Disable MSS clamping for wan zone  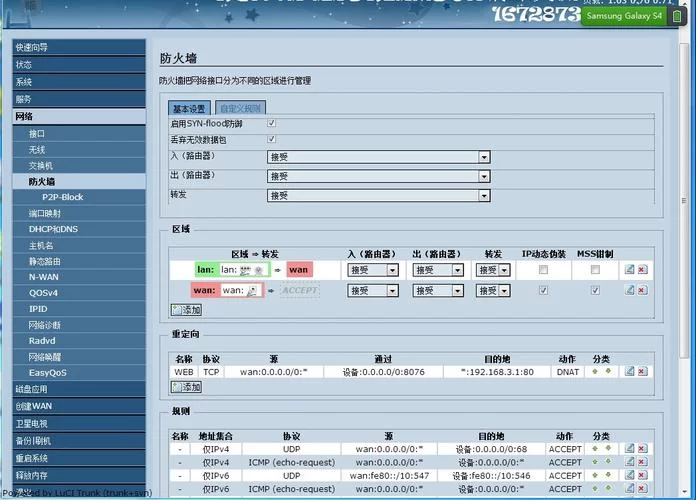coord(595,290)
